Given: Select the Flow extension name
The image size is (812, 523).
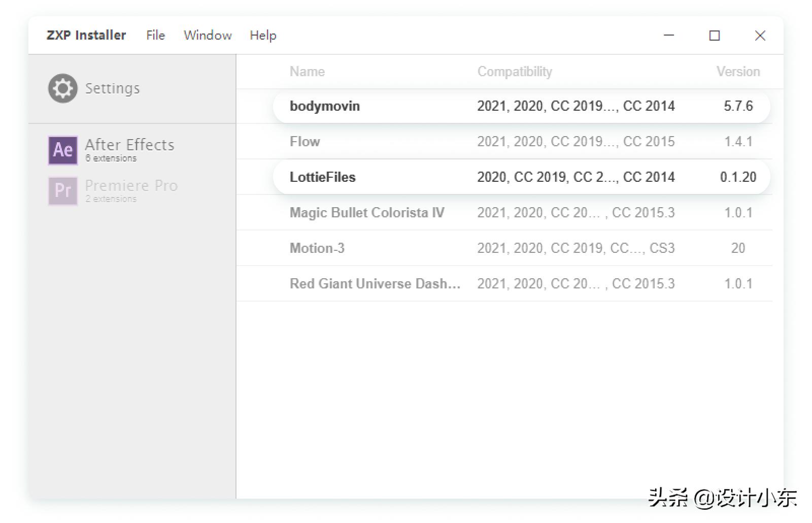Looking at the screenshot, I should point(304,142).
